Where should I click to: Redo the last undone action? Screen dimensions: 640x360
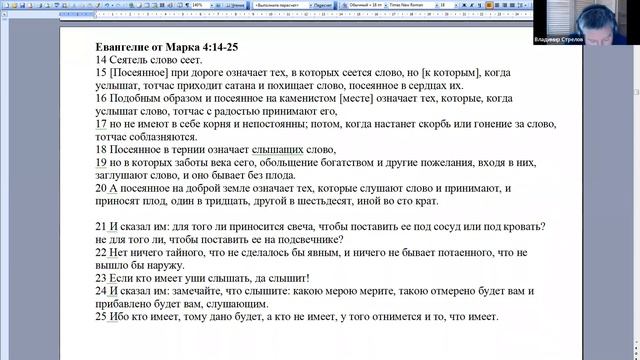pyautogui.click(x=118, y=5)
